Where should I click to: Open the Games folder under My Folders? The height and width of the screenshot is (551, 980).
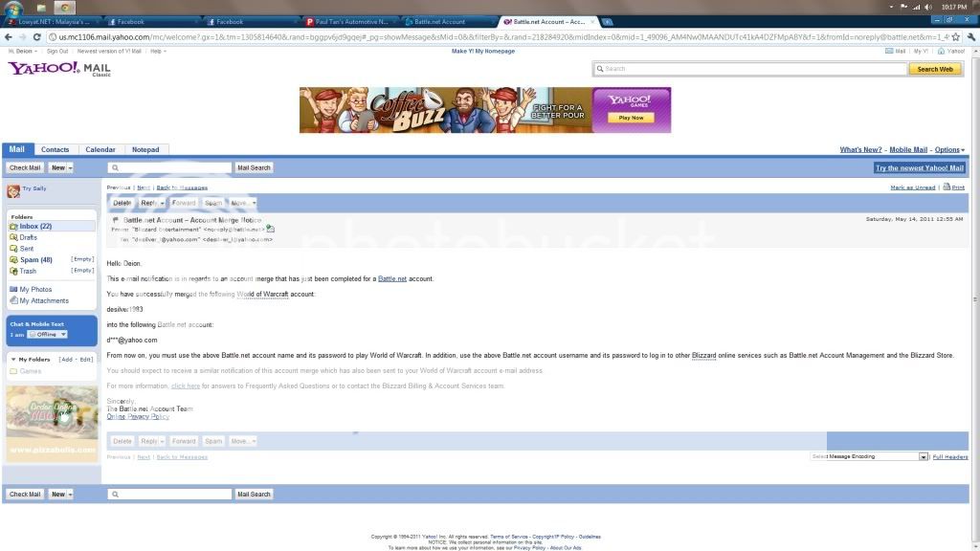pyautogui.click(x=31, y=371)
